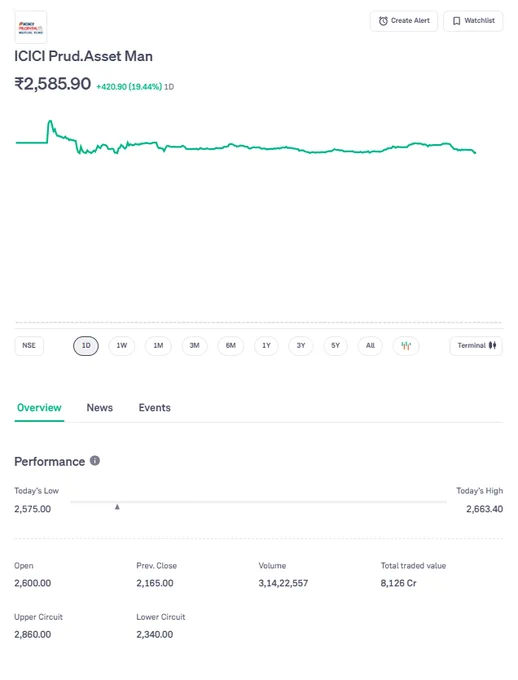Select the 6M chart period
Viewport: 518px width, 680px height.
click(230, 346)
